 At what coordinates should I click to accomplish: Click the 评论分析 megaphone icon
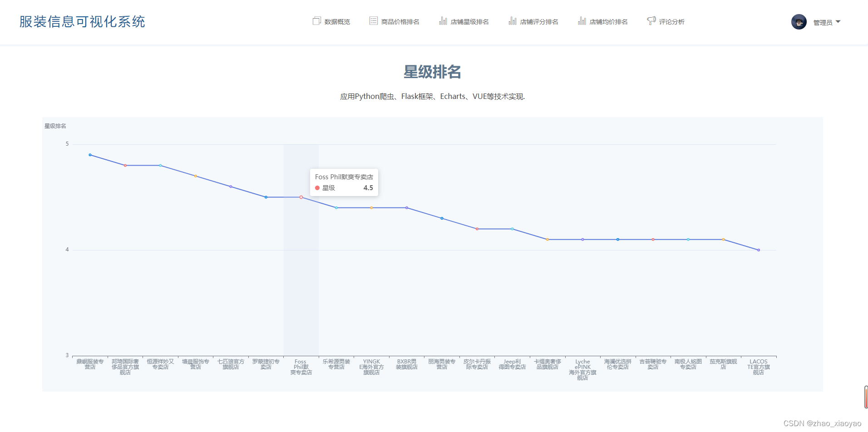(651, 21)
